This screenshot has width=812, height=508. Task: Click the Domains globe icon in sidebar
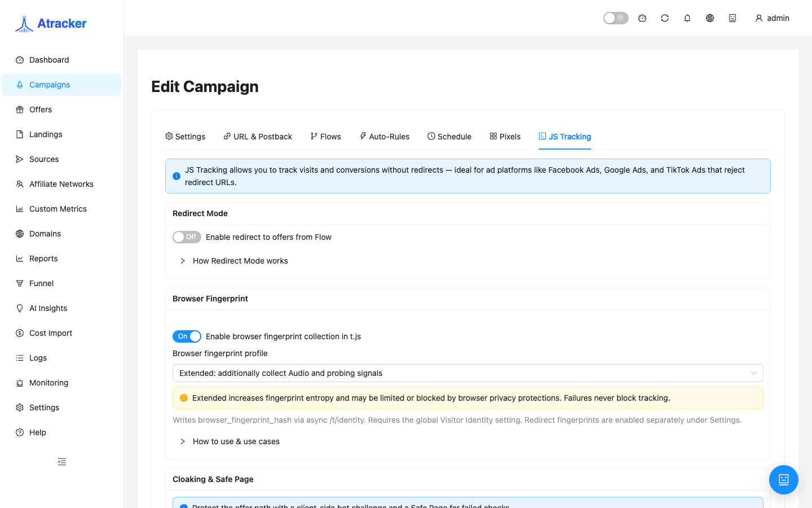tap(20, 234)
